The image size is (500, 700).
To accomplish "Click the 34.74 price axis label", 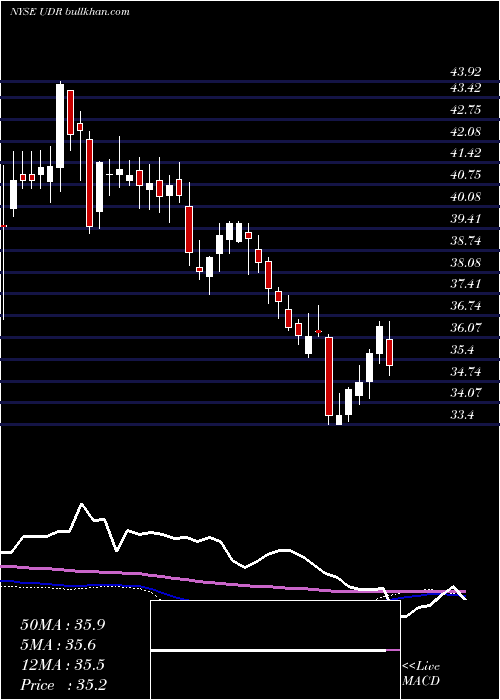I will (465, 371).
